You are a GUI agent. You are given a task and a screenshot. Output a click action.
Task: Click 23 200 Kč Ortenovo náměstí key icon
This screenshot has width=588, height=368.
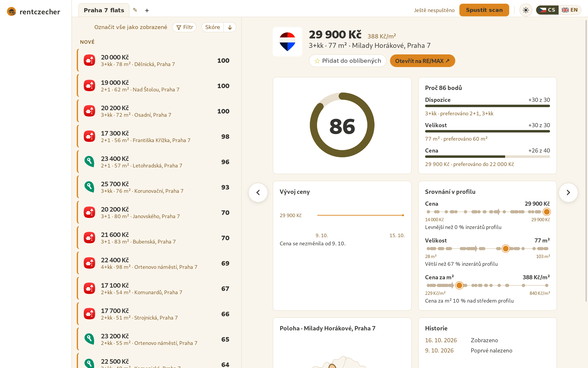point(89,339)
